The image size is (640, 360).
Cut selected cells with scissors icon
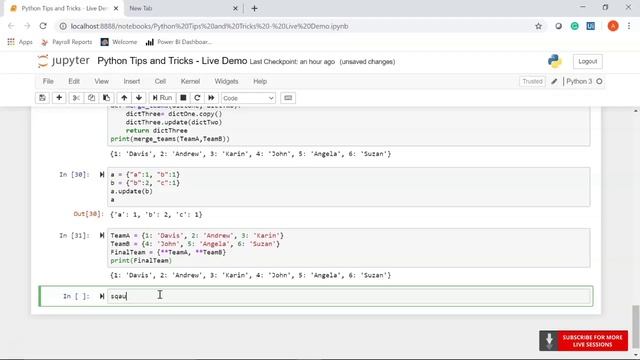tap(76, 98)
